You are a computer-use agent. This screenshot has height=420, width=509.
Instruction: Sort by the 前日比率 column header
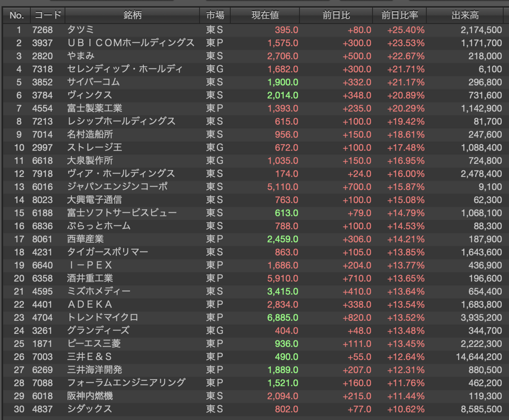(400, 16)
